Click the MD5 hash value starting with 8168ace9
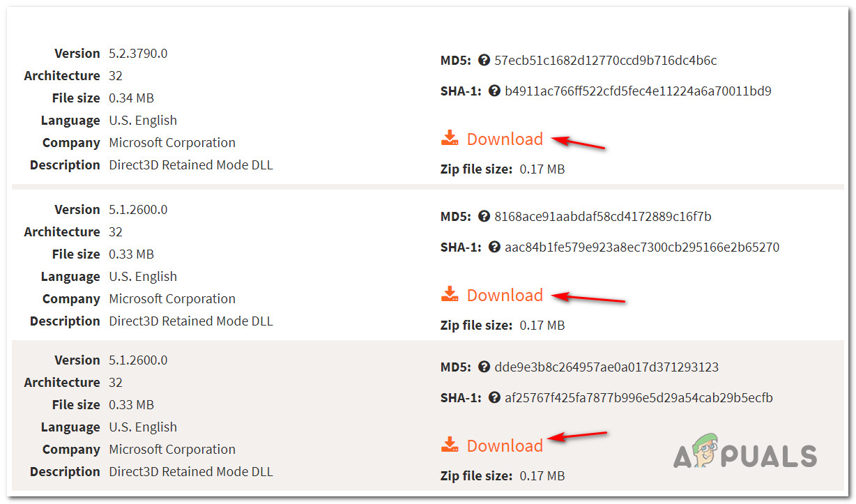 [x=602, y=217]
